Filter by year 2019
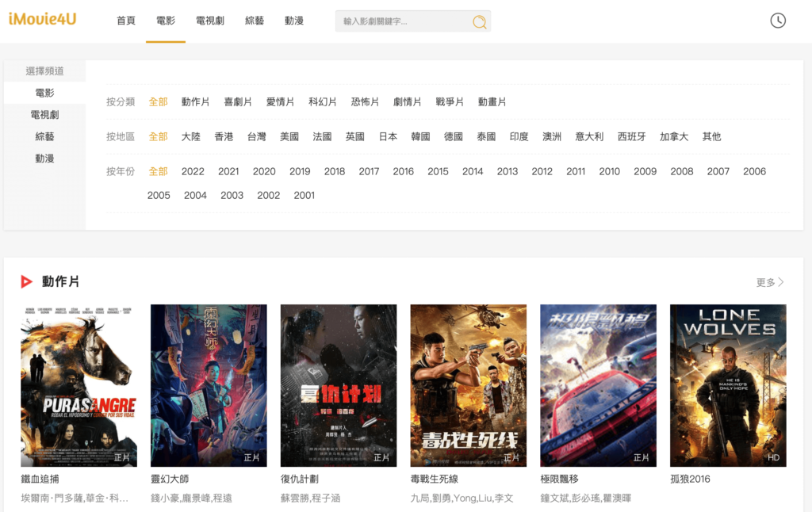This screenshot has width=812, height=512. (300, 171)
